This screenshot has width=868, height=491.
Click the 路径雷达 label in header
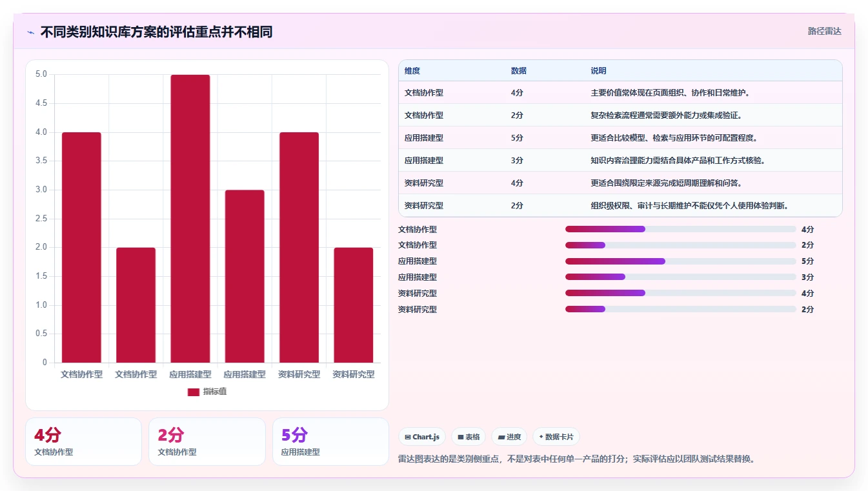coord(825,31)
